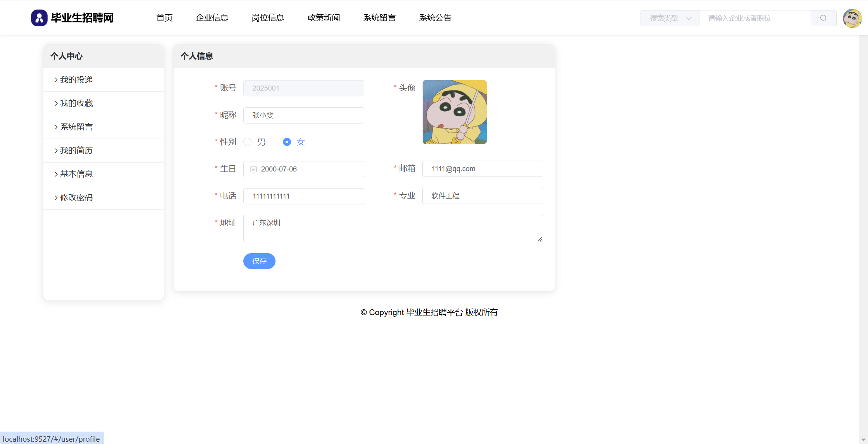Click the site logo icon
The height and width of the screenshot is (444, 868).
tap(39, 18)
